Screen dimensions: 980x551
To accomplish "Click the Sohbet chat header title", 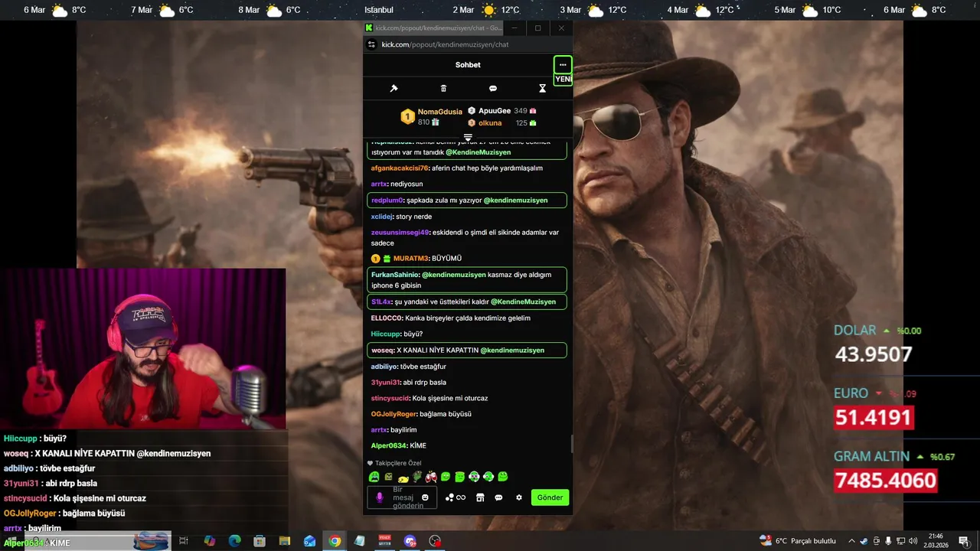I will click(x=468, y=65).
